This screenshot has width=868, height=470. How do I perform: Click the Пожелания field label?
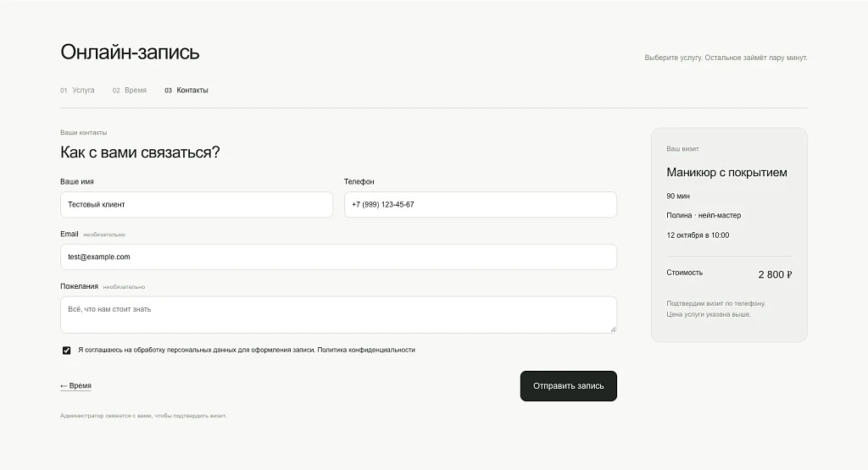79,286
